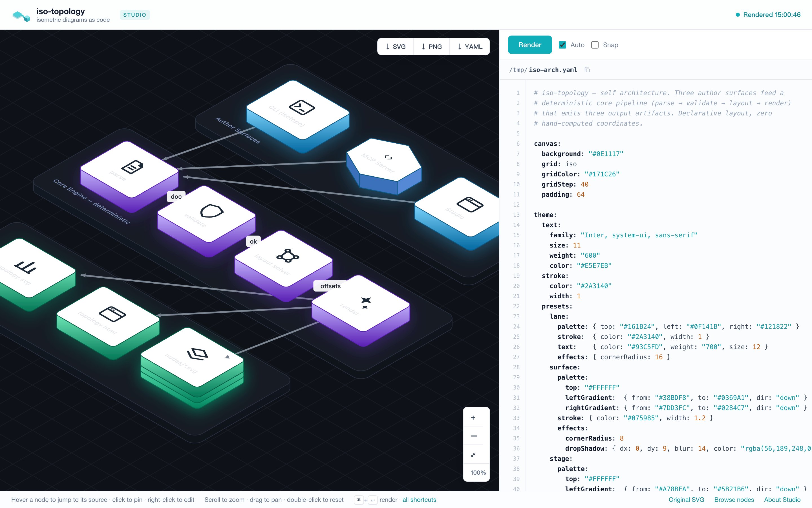812x508 pixels.
Task: Zoom out with the minus button
Action: (473, 436)
